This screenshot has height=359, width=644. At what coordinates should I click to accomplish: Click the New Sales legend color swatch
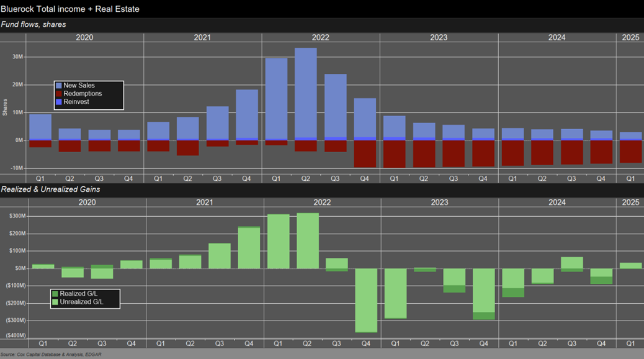59,86
